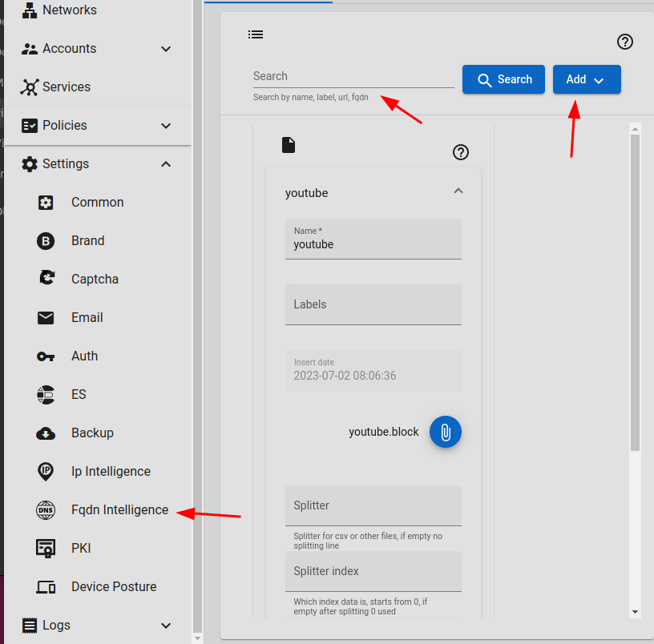Click the Settings gear icon
This screenshot has height=644, width=654.
pos(29,164)
